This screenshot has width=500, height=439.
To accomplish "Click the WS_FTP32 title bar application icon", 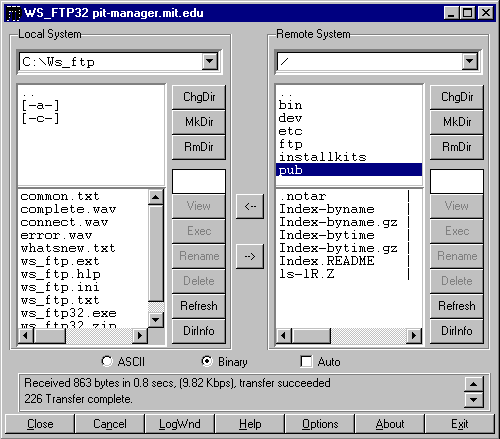I will pos(14,13).
